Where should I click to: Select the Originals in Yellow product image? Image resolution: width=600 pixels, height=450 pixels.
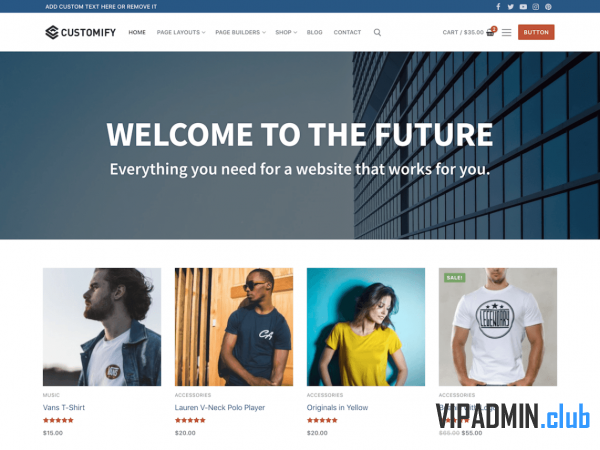pyautogui.click(x=366, y=327)
